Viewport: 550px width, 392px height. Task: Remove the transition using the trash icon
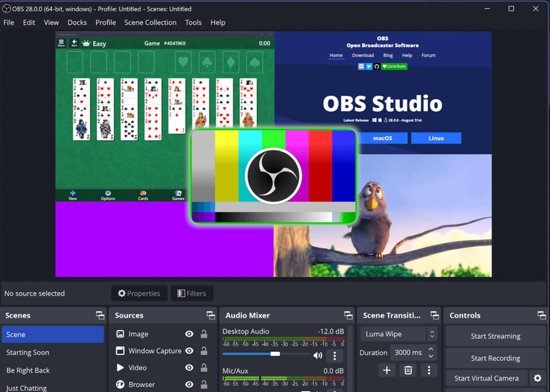(408, 370)
